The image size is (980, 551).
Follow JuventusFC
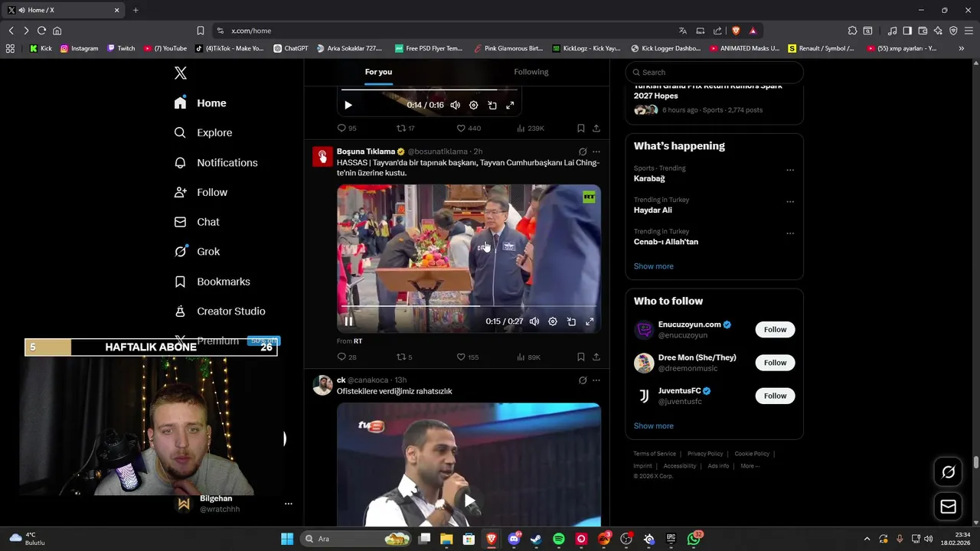775,396
